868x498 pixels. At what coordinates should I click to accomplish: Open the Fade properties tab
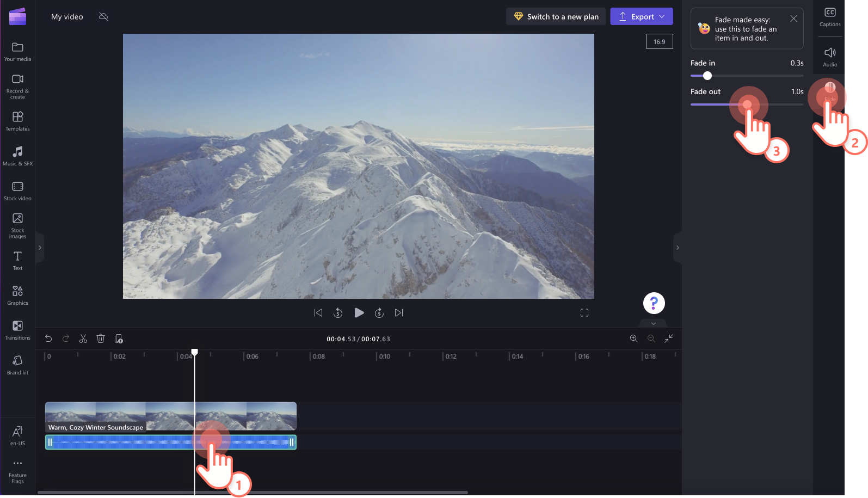830,91
